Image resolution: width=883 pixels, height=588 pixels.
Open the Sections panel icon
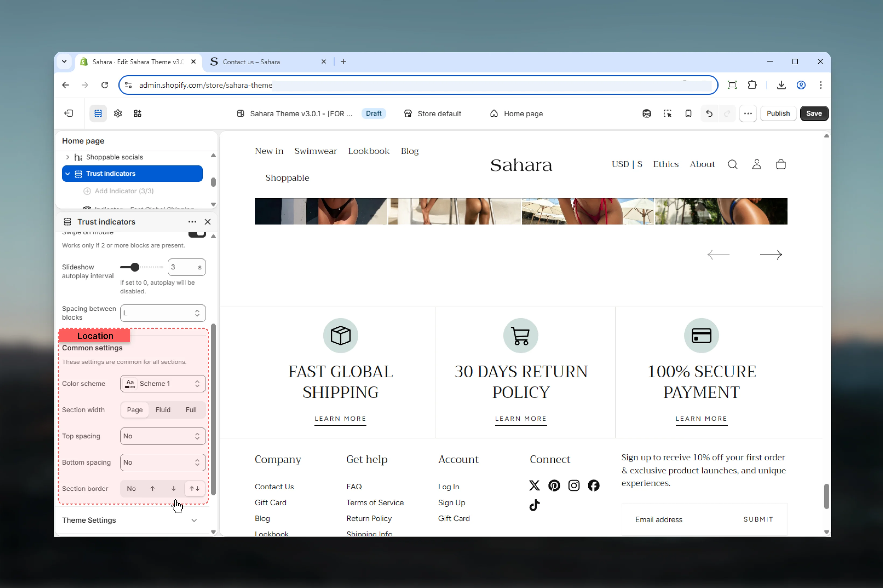pos(98,113)
